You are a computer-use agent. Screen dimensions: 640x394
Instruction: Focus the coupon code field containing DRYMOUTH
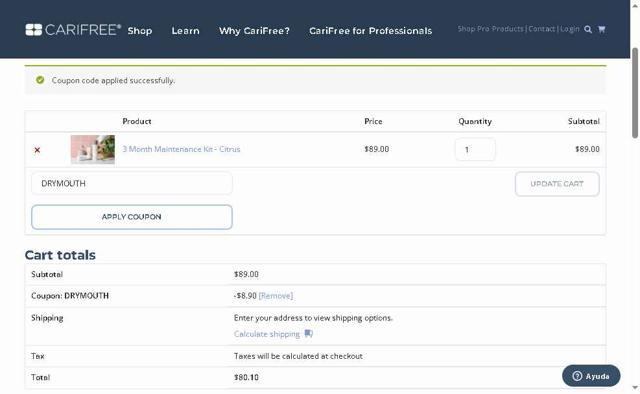[x=132, y=183]
